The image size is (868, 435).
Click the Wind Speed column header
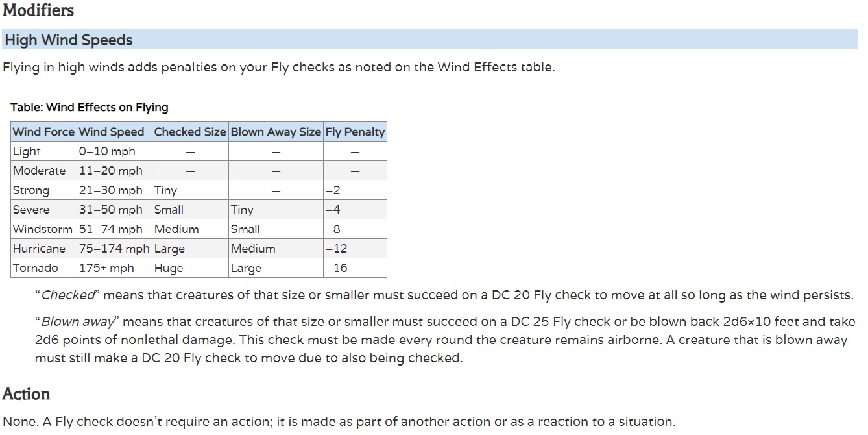click(x=112, y=132)
